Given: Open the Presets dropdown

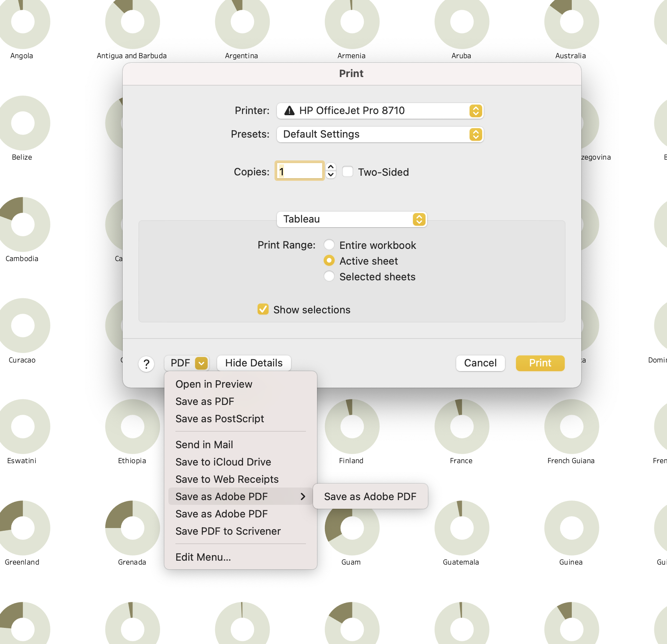Looking at the screenshot, I should coord(475,134).
